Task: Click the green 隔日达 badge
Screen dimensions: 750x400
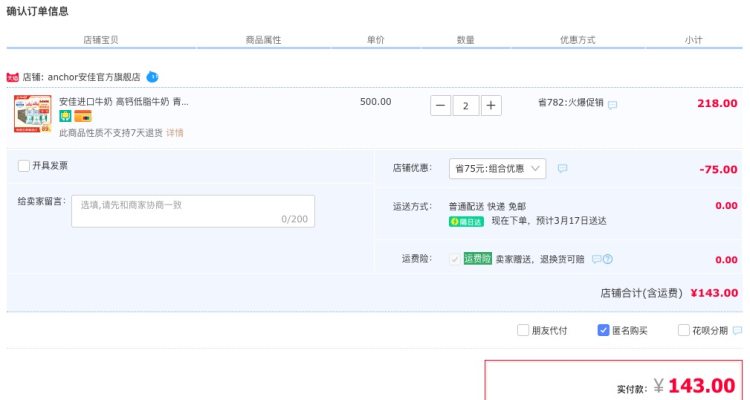Action: (x=466, y=222)
